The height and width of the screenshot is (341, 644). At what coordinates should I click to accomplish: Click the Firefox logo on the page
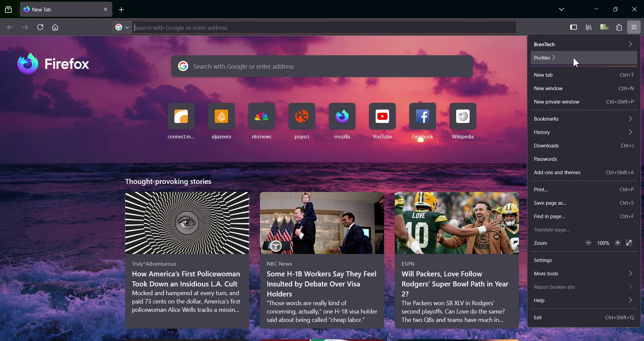54,64
